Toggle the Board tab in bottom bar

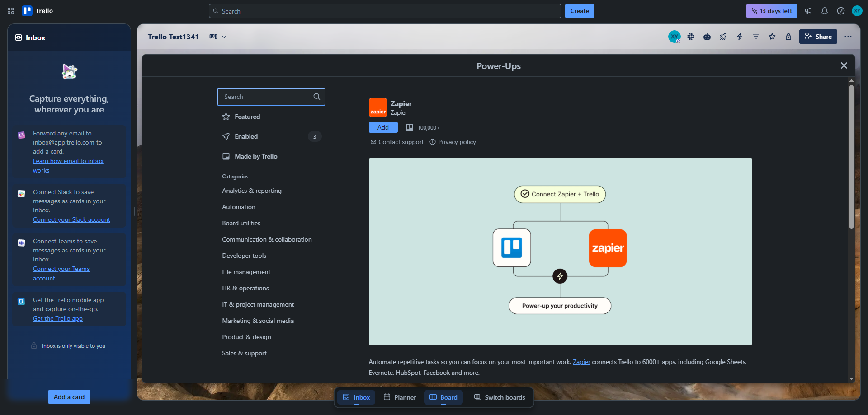click(443, 397)
